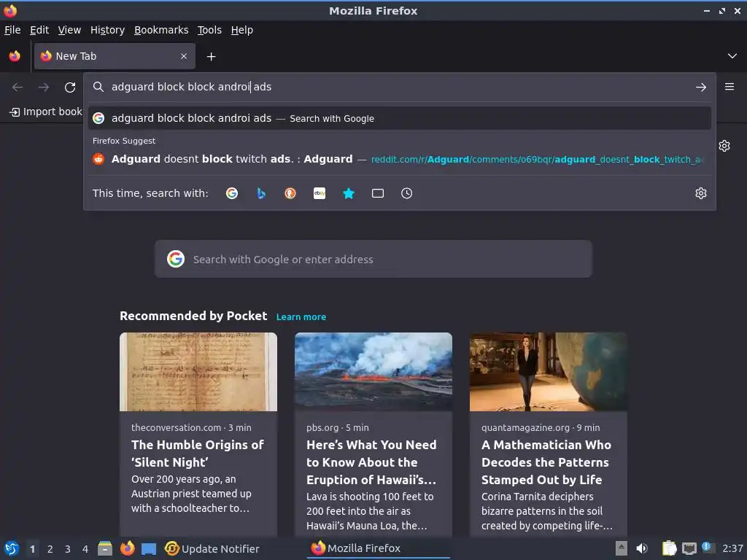Launch Firefox from taskbar quick launch
Screen dimensions: 747x560
tap(127, 548)
